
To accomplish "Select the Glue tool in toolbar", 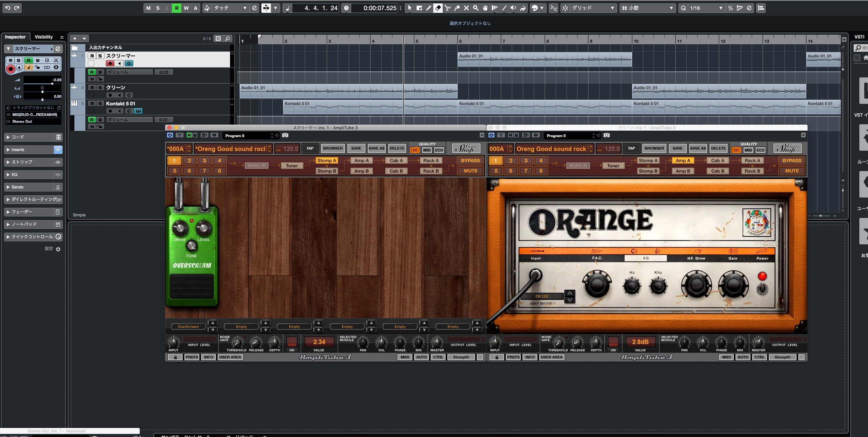I will click(457, 8).
